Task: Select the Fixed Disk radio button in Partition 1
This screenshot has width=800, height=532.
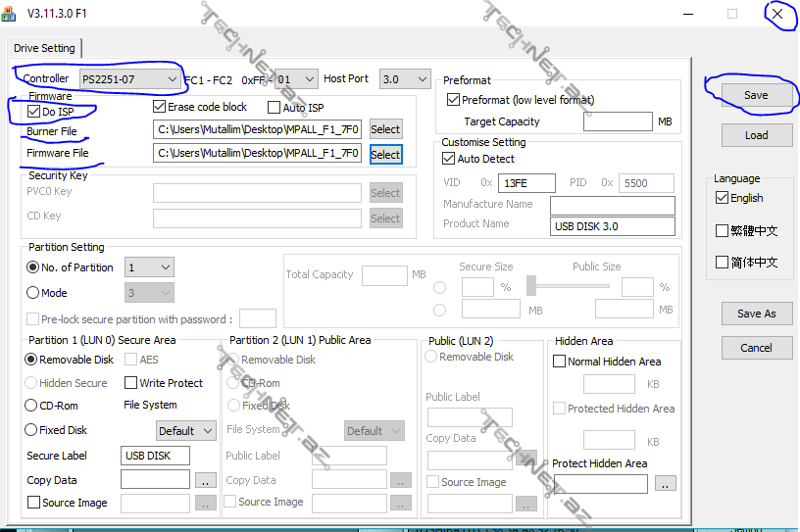Action: tap(33, 430)
